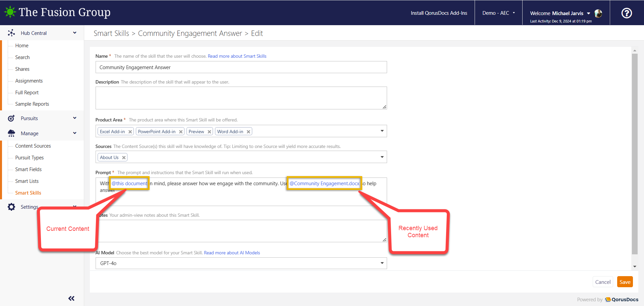Click the Settings gear icon
The height and width of the screenshot is (306, 644).
[x=11, y=207]
